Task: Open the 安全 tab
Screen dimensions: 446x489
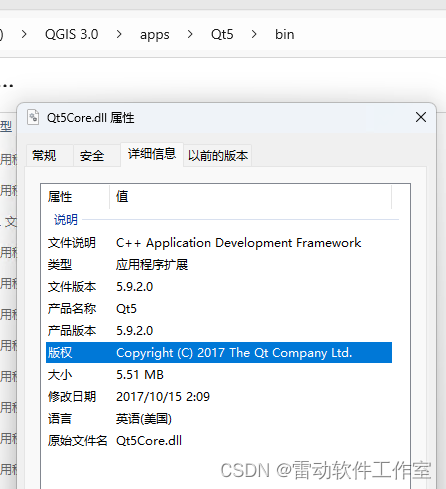Action: [97, 155]
